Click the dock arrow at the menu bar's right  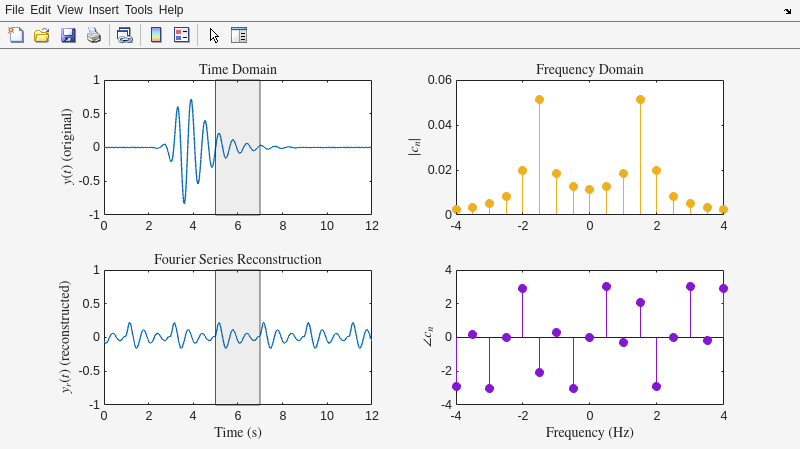click(x=787, y=10)
